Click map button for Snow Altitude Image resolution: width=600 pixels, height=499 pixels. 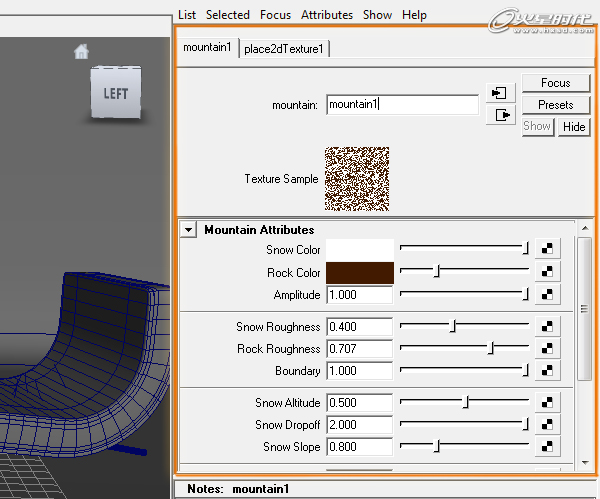[x=547, y=402]
